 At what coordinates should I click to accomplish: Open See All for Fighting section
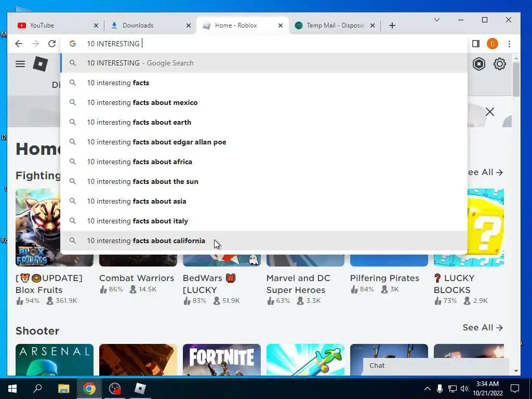[486, 172]
